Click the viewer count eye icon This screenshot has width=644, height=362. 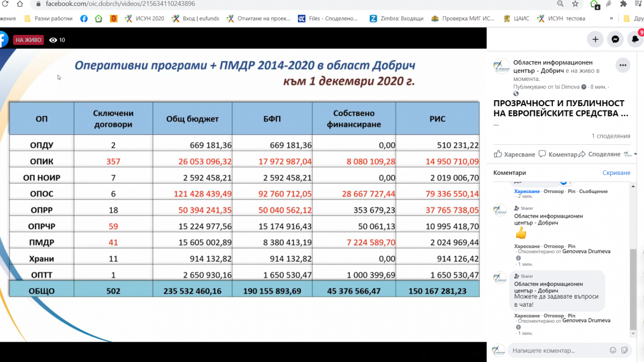[53, 40]
